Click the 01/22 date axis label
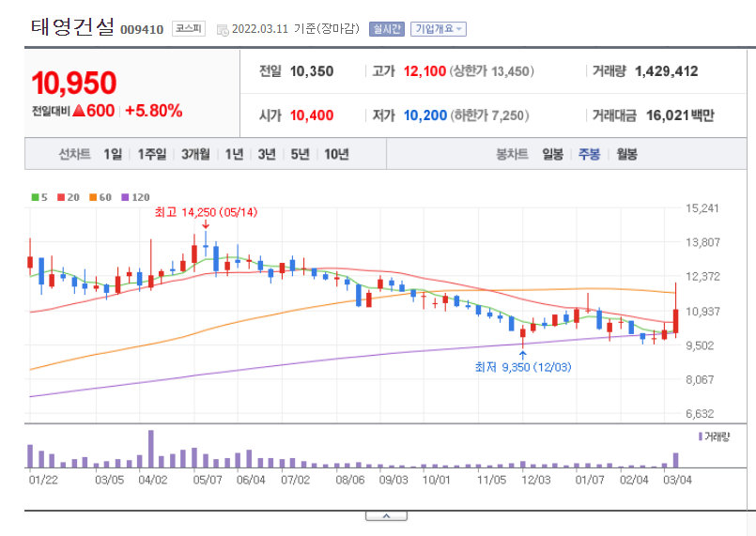 pos(43,480)
